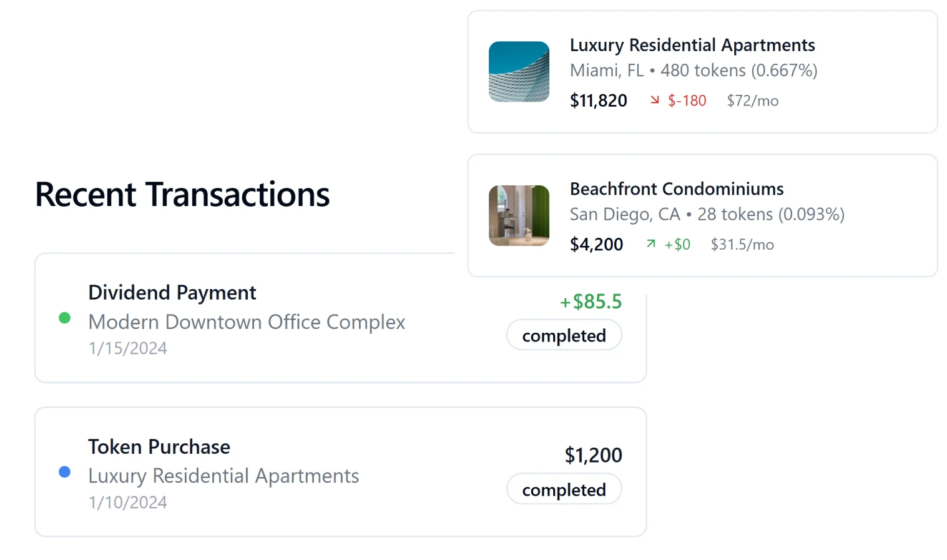Click the Recent Transactions heading
Viewport: 947px width, 560px height.
[182, 195]
